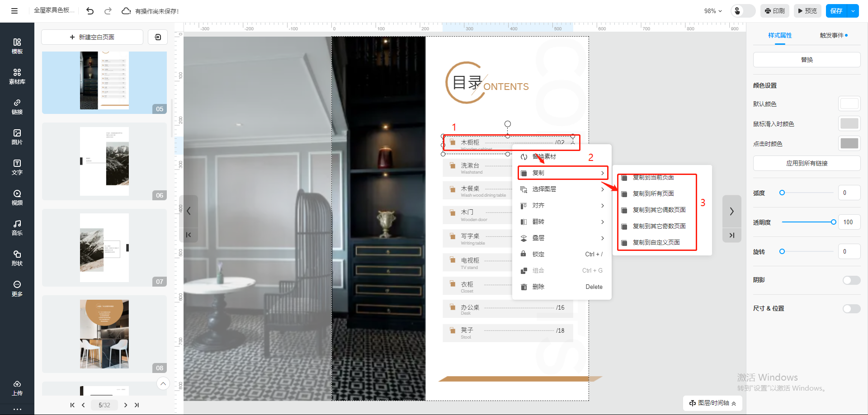Image resolution: width=868 pixels, height=415 pixels.
Task: Open the 模板 templates panel
Action: [17, 46]
